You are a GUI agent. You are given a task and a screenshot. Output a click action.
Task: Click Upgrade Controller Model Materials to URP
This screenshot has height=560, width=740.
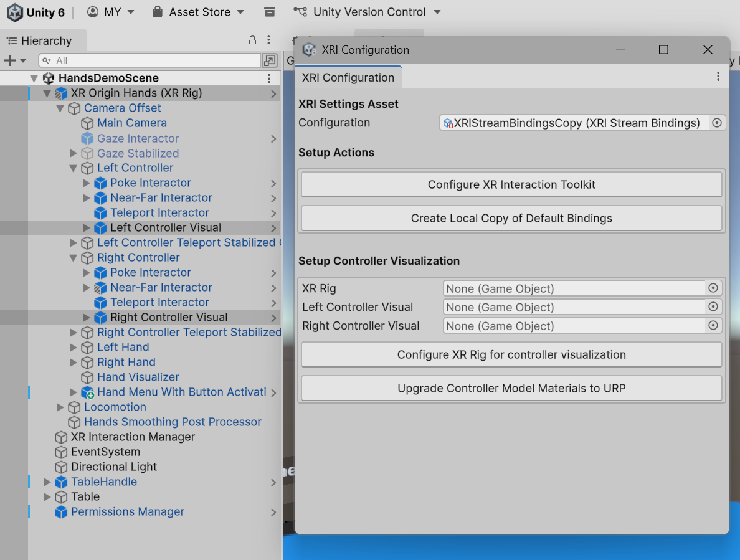[511, 388]
